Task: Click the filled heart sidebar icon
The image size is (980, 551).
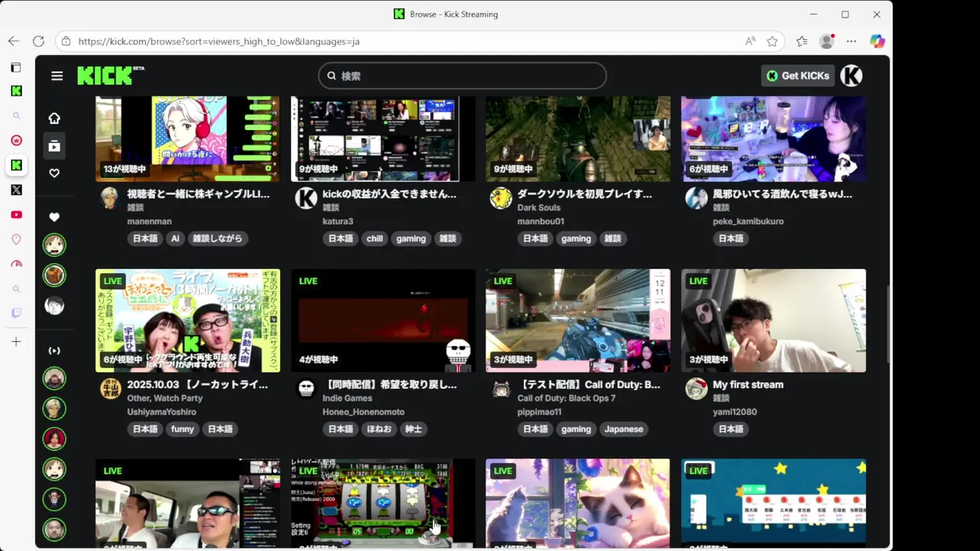Action: 54,217
